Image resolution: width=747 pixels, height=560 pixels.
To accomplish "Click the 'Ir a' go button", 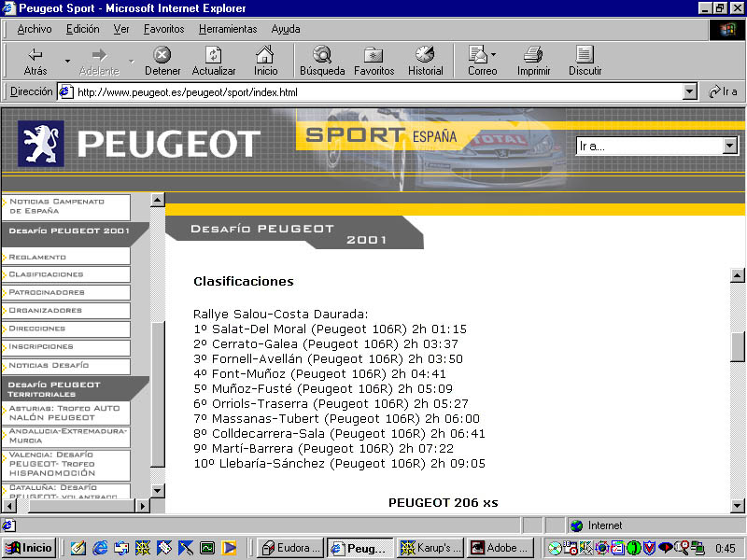I will point(723,91).
